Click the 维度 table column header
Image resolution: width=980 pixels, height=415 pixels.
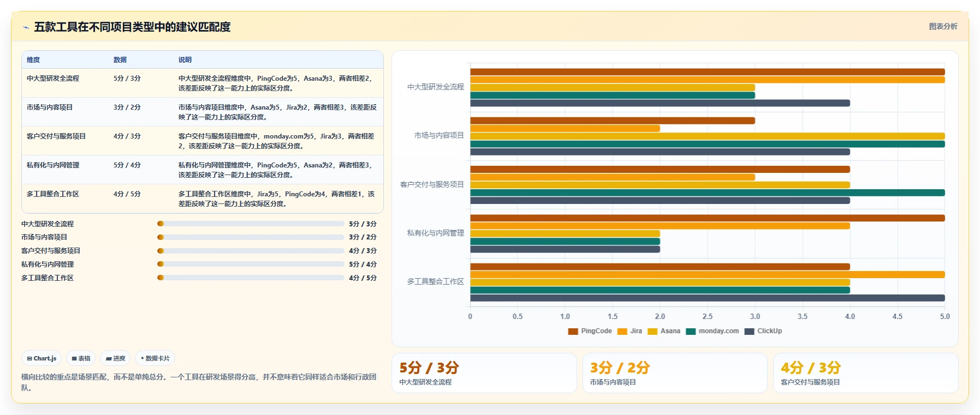33,59
